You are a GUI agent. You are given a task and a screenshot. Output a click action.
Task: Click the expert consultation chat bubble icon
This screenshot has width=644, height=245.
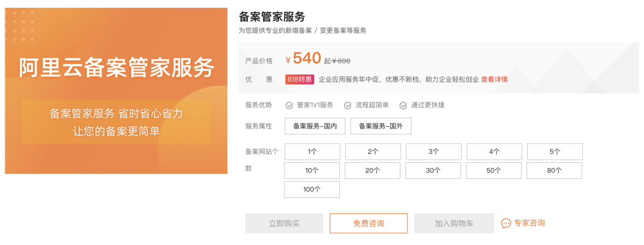[x=506, y=223]
